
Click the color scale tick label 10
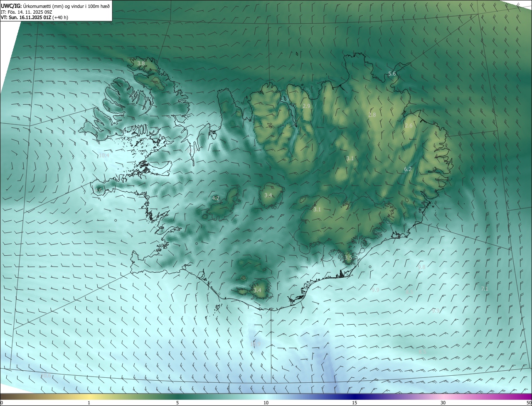coord(266,403)
